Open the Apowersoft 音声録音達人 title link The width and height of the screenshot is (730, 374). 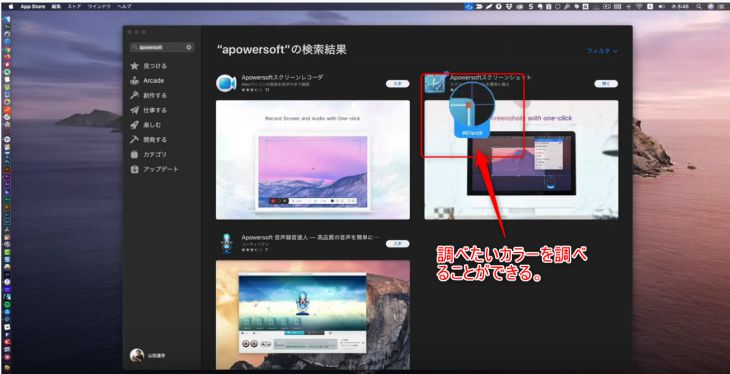(x=310, y=238)
